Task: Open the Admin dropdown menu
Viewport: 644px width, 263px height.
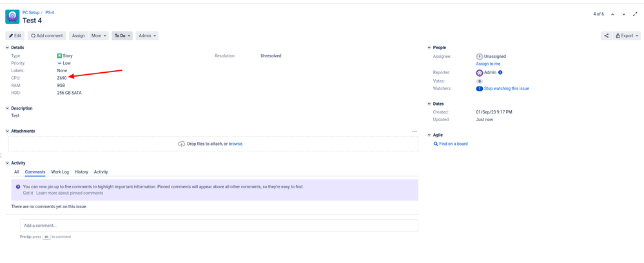Action: 147,35
